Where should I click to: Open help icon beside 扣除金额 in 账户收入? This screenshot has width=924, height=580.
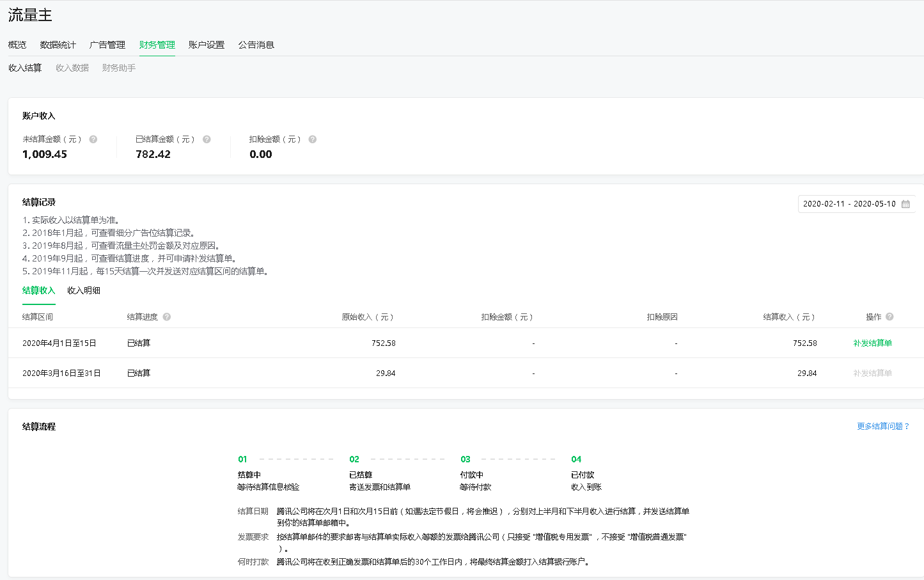[x=313, y=139]
